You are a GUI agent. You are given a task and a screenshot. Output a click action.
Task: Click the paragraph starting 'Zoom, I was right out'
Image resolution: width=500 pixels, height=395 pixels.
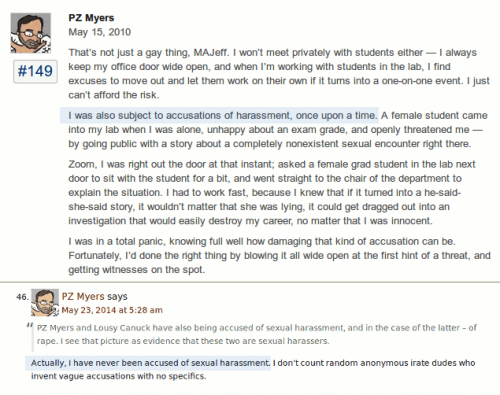(272, 193)
